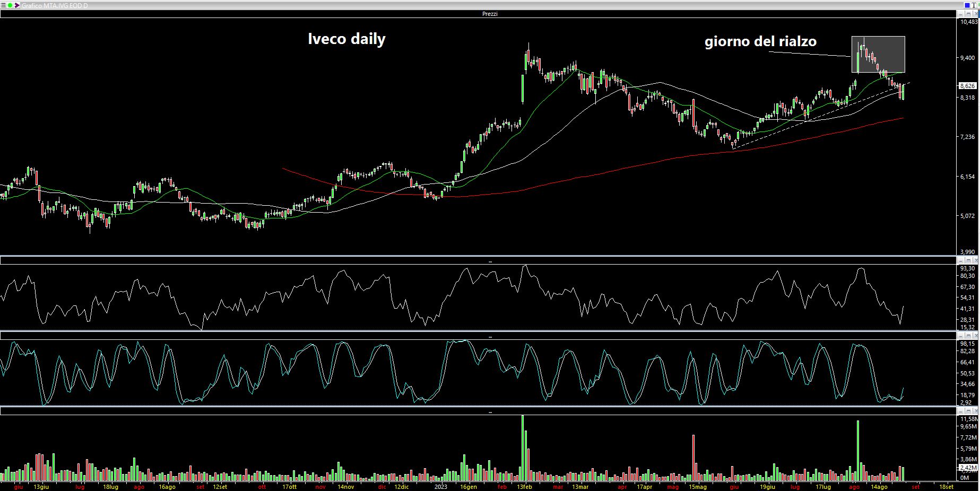Click the 3,990 price axis value
The image size is (980, 491).
[x=968, y=252]
